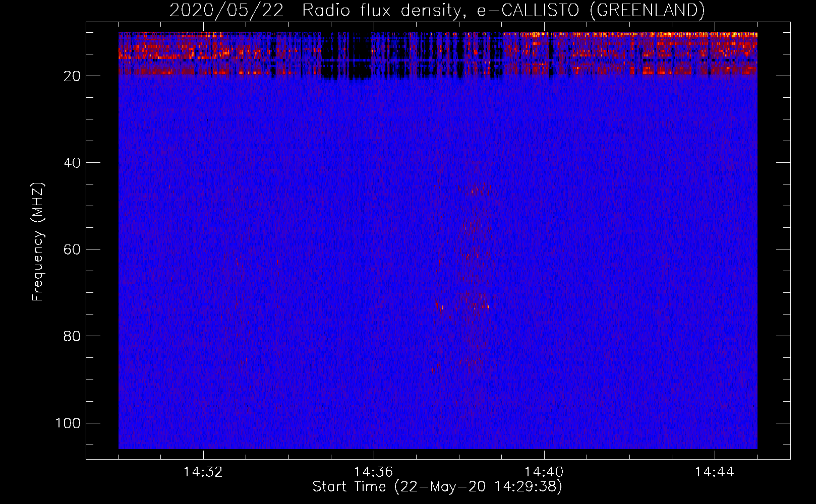Click the 80 MHz frequency label
Image resolution: width=816 pixels, height=504 pixels.
point(72,336)
